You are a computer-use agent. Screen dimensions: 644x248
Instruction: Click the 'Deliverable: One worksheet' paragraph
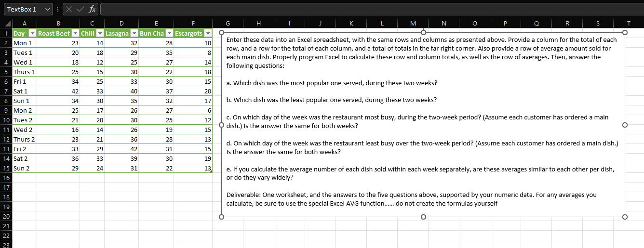click(x=411, y=199)
